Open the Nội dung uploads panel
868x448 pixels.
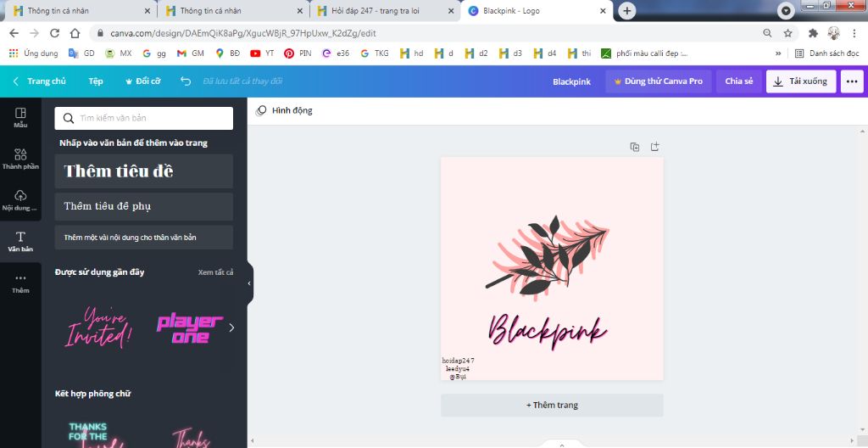click(20, 200)
